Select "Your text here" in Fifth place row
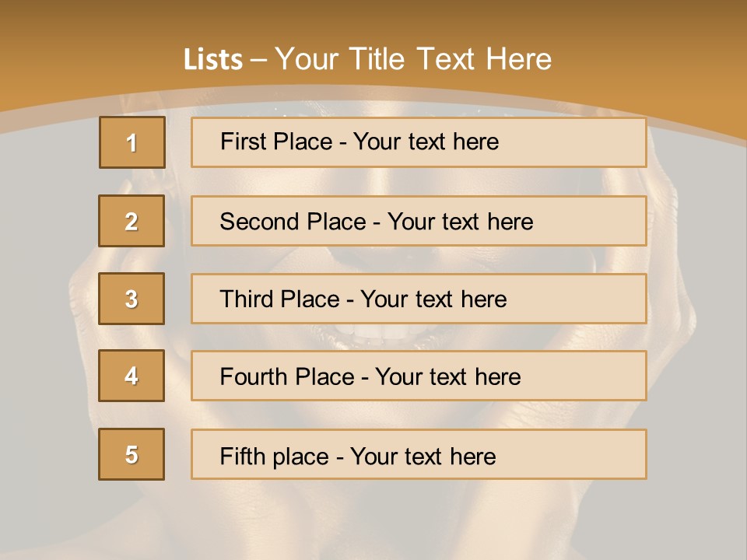 click(423, 456)
